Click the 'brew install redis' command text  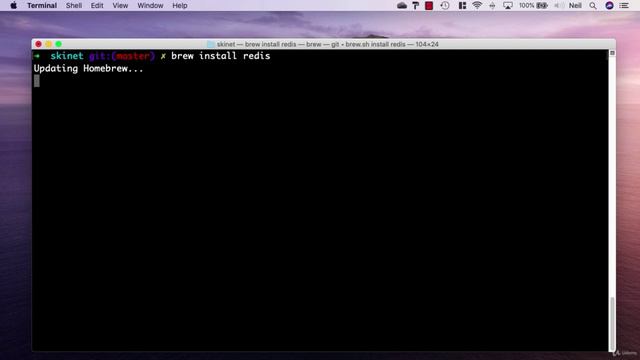click(220, 56)
